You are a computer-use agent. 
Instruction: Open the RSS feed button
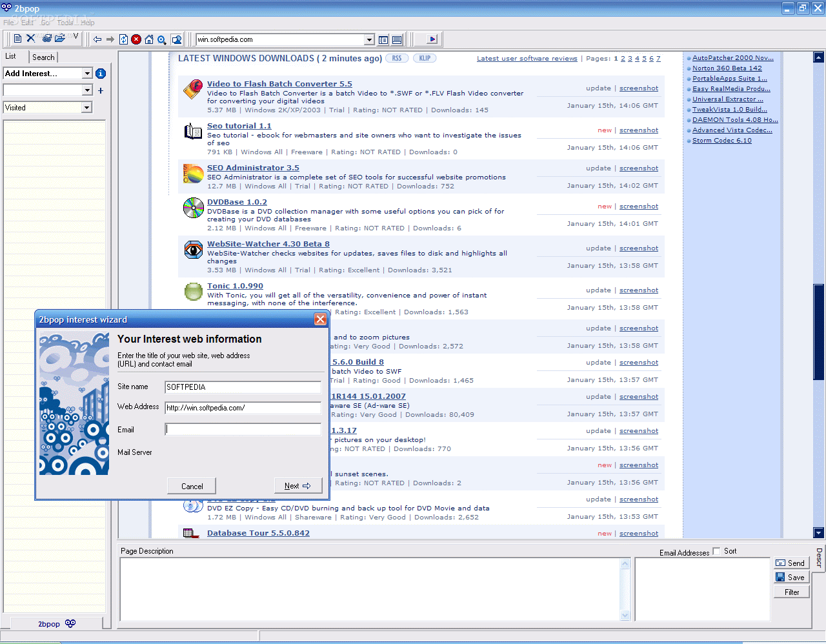pos(396,58)
